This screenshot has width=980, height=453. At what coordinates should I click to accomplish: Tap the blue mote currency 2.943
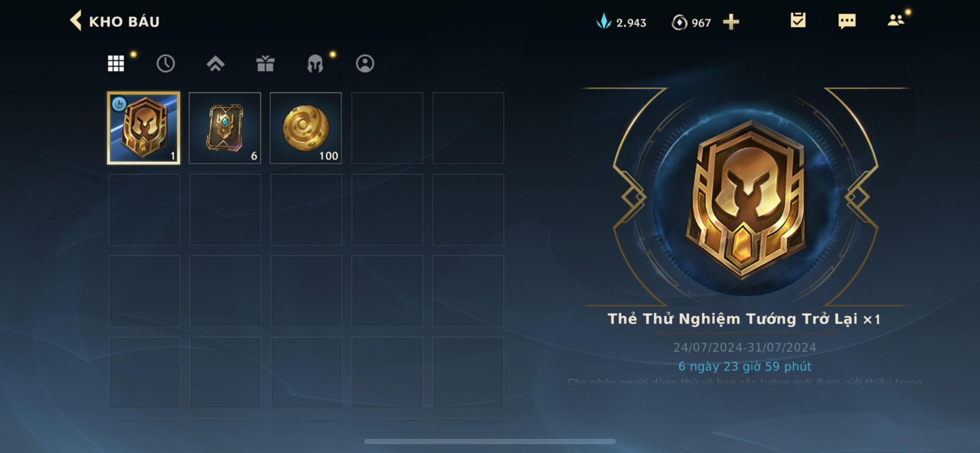point(621,22)
